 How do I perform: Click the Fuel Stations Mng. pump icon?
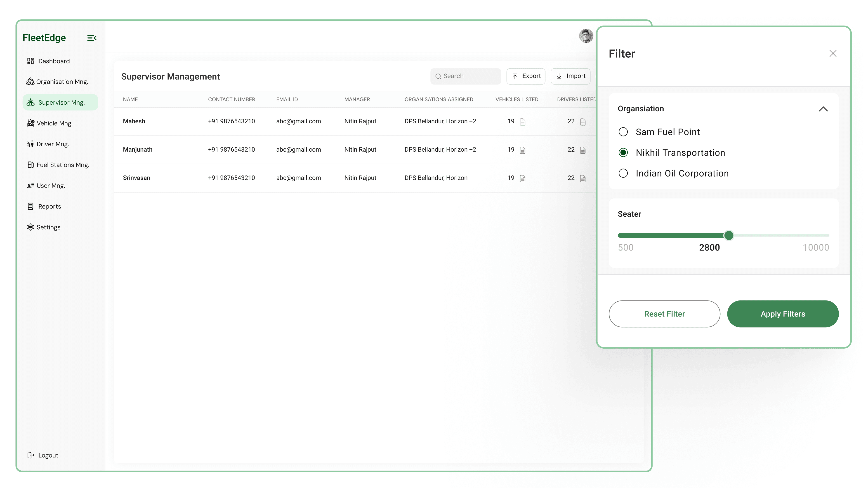[31, 165]
